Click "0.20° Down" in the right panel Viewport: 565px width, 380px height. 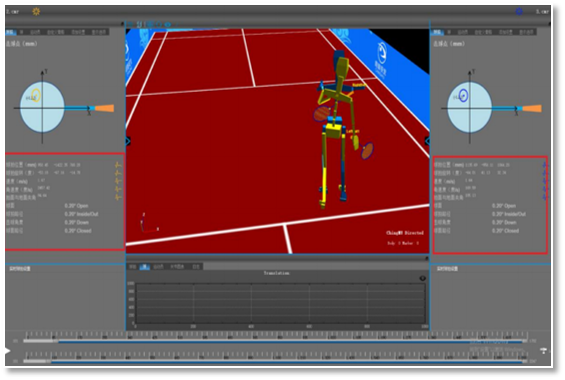(504, 222)
